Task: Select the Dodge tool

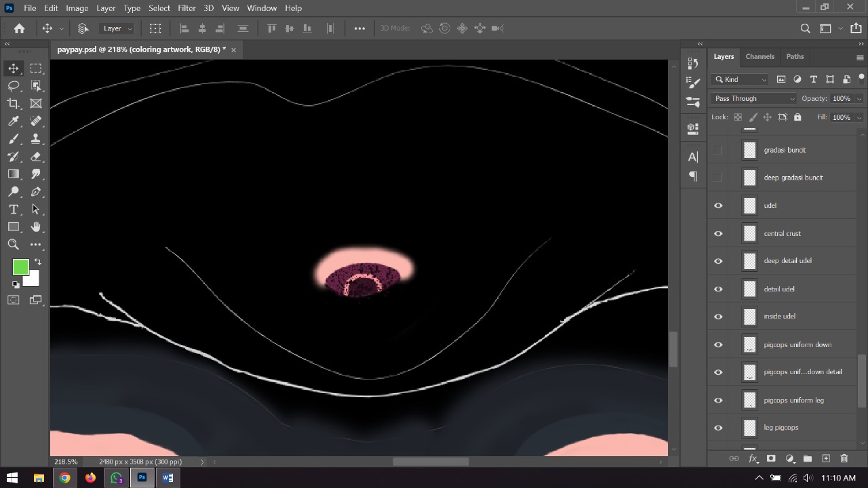Action: 14,192
